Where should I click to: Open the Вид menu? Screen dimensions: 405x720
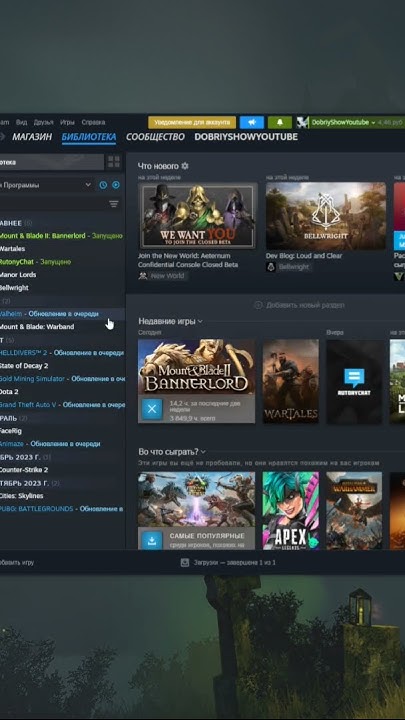coord(22,122)
